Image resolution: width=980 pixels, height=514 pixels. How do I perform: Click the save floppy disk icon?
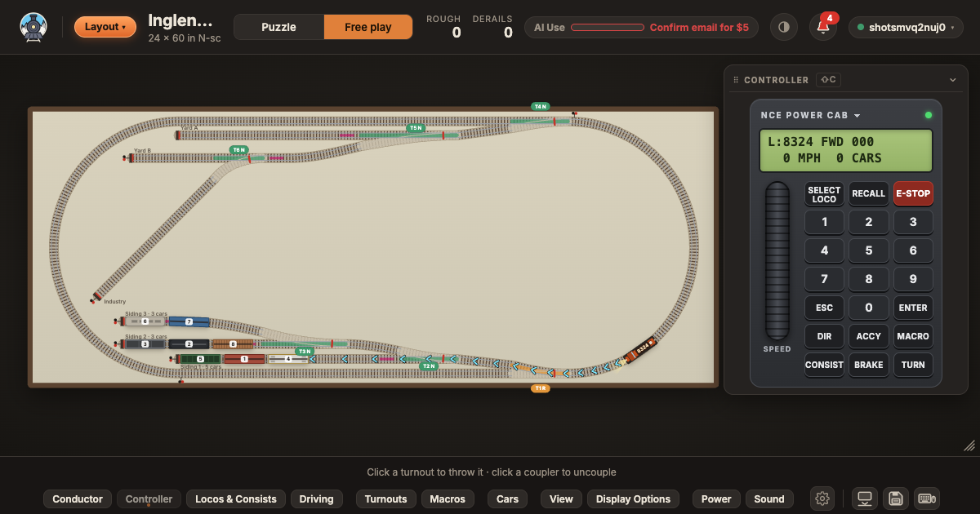pos(895,498)
